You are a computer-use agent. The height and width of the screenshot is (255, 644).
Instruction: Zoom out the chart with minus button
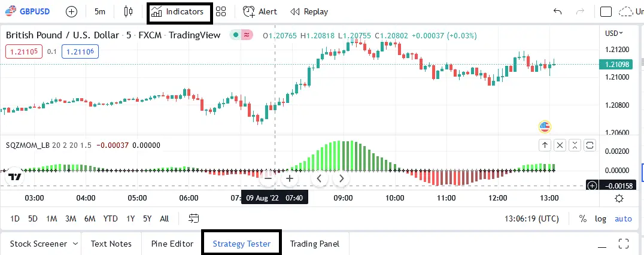268,178
